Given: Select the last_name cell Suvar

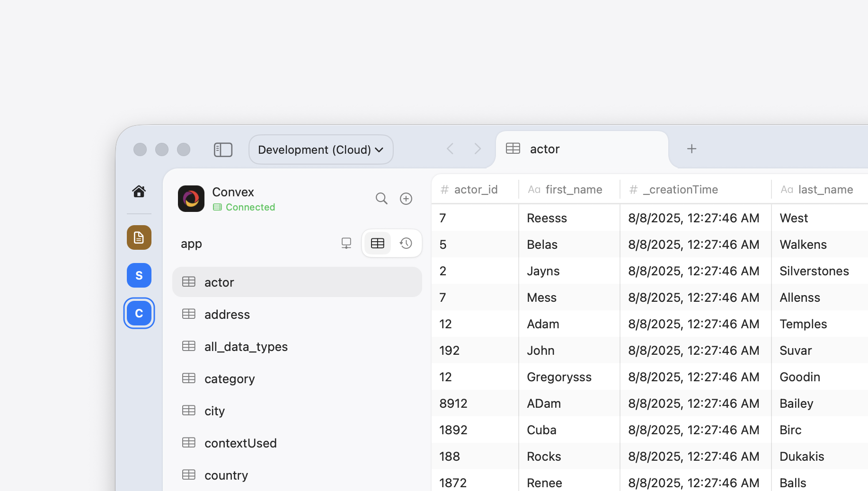Looking at the screenshot, I should click(x=820, y=351).
